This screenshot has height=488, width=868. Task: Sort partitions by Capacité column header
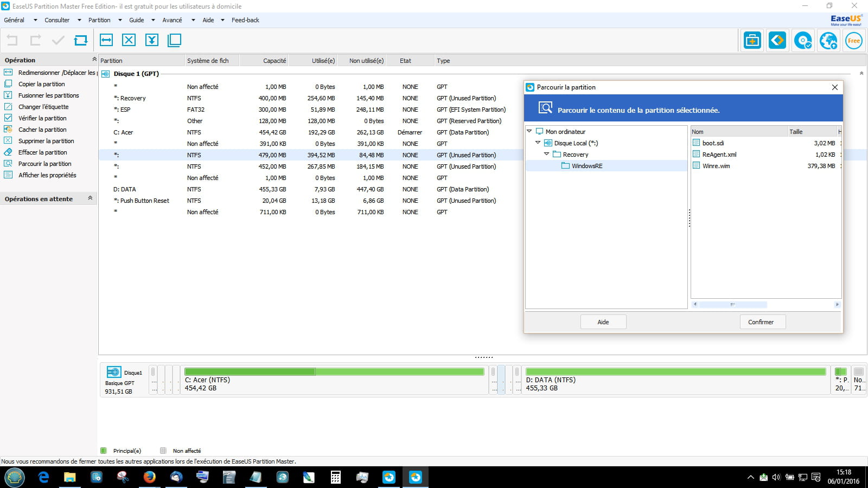pyautogui.click(x=264, y=61)
